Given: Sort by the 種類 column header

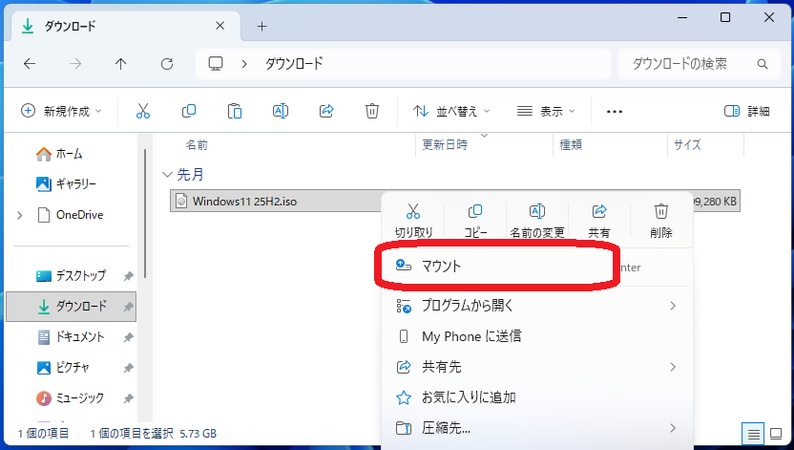Looking at the screenshot, I should [x=571, y=145].
